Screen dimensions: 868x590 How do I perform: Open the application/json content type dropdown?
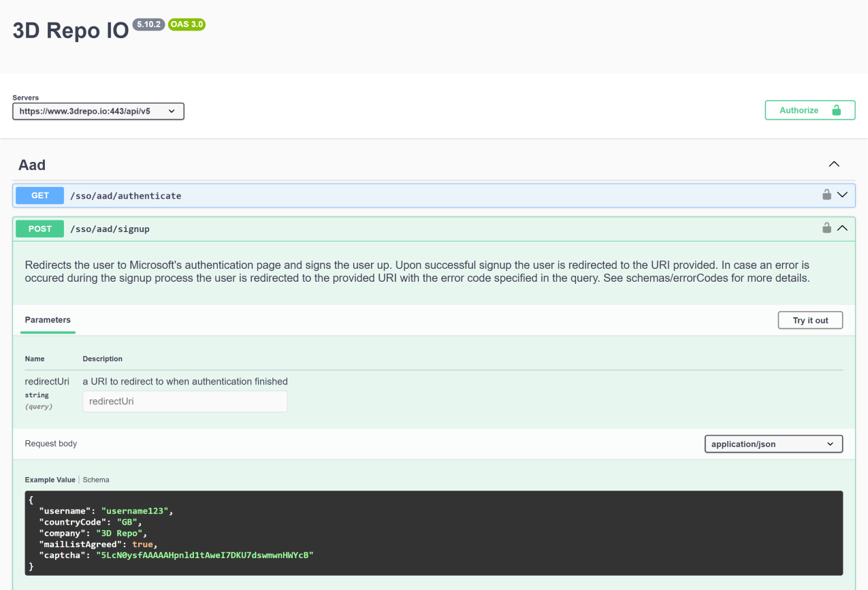[773, 444]
